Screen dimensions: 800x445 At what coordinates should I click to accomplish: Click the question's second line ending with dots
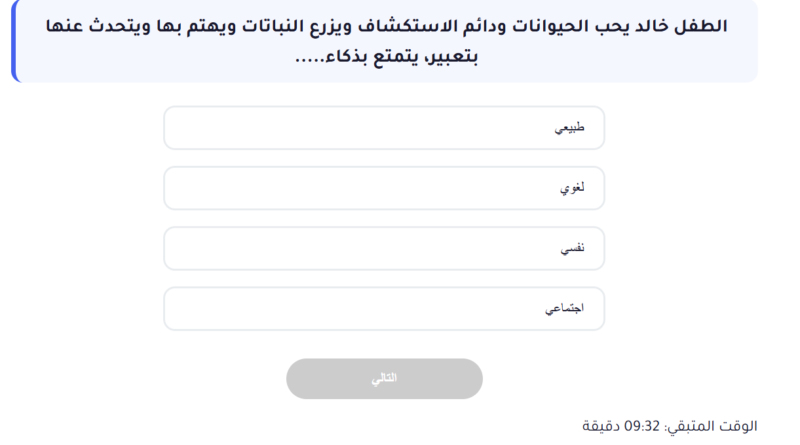[x=386, y=57]
